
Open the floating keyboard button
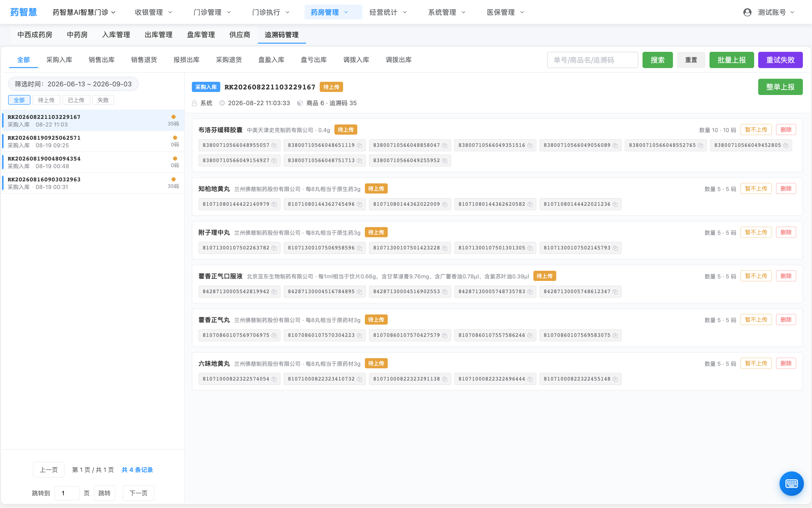[791, 483]
